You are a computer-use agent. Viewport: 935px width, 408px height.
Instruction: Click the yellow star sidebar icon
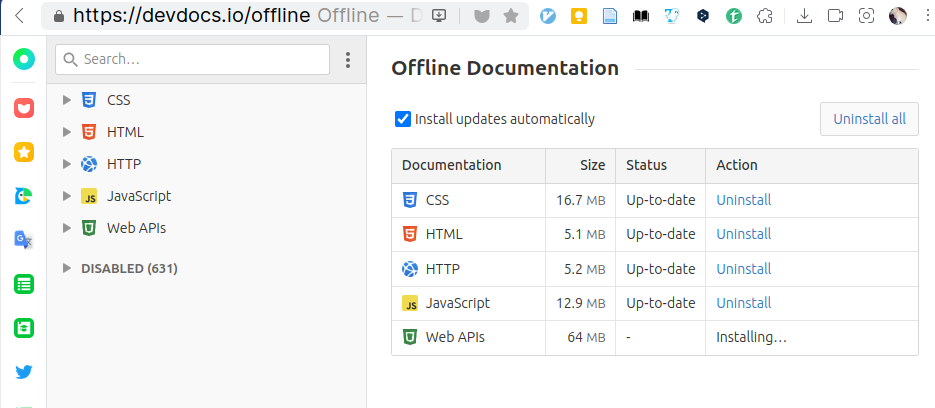point(24,152)
